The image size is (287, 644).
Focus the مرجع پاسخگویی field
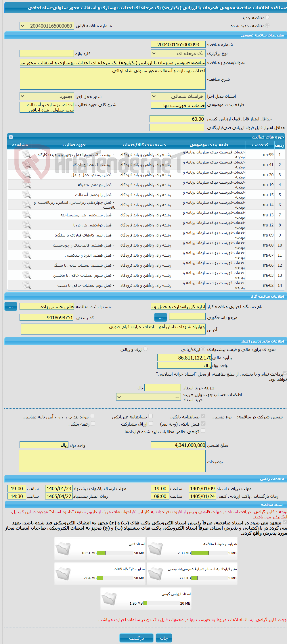pos(187,317)
